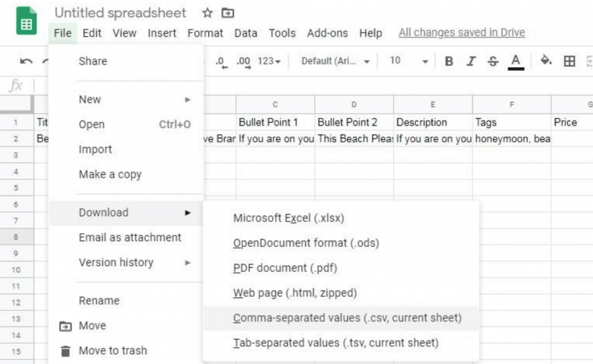Open the 123 number format dropdown
The image size is (593, 364).
(269, 61)
